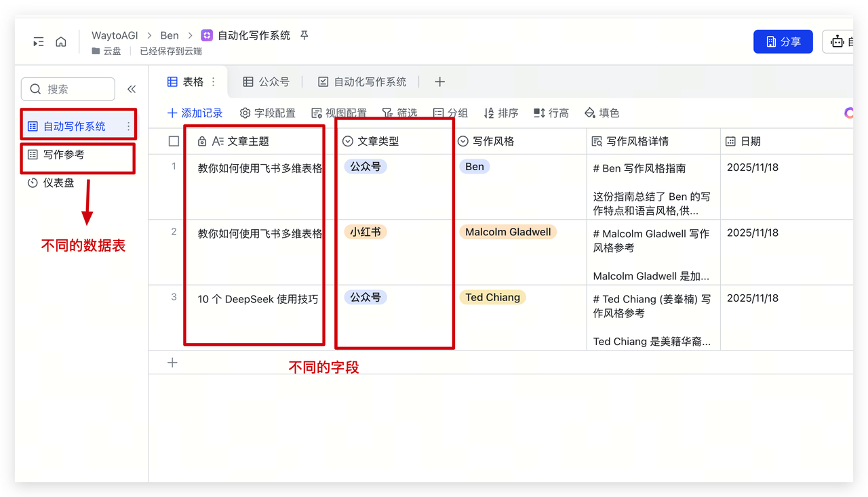Collapse the left sidebar with the double chevron
Screen dimensions: 868x497
[131, 89]
